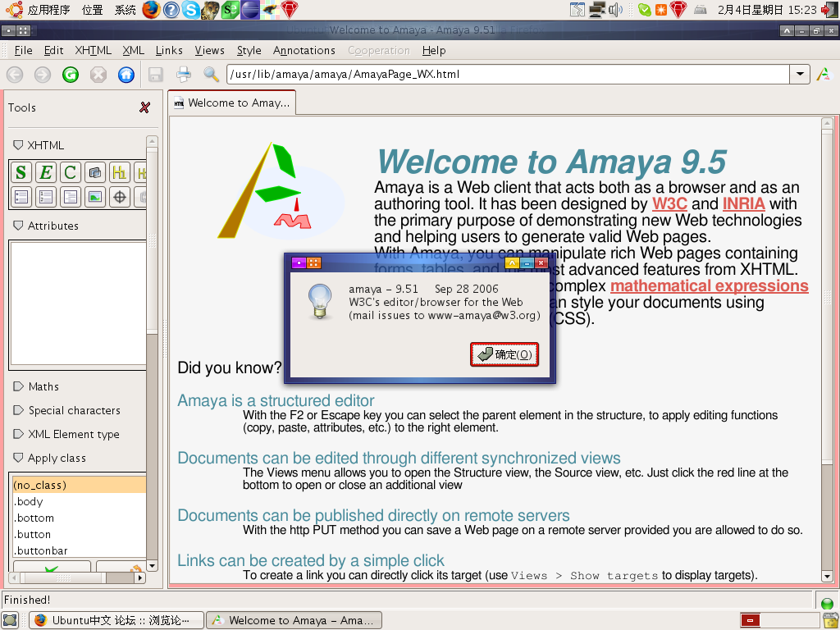Close the Tools panel with the red X

pyautogui.click(x=144, y=107)
